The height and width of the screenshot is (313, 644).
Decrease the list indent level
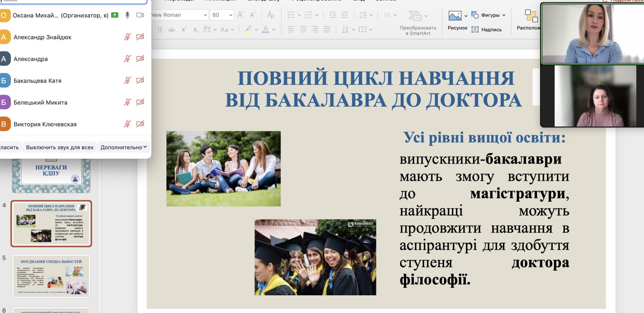coord(332,15)
